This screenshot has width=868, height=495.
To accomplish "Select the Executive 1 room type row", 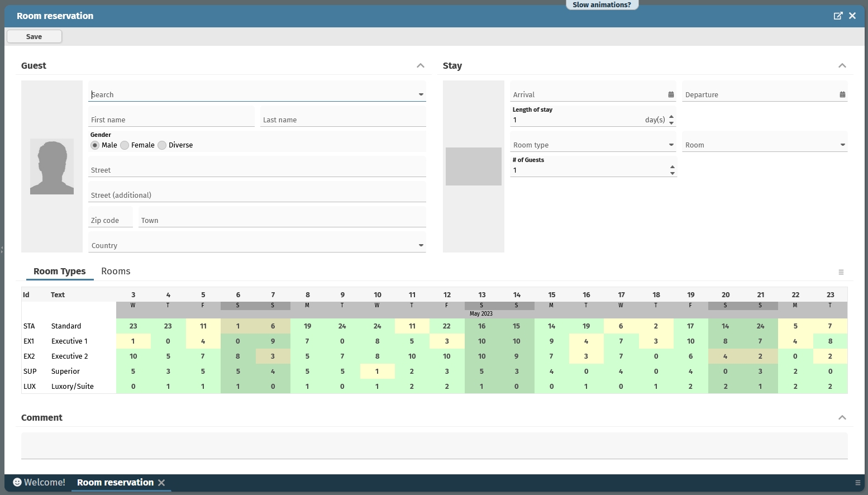I will click(x=435, y=341).
